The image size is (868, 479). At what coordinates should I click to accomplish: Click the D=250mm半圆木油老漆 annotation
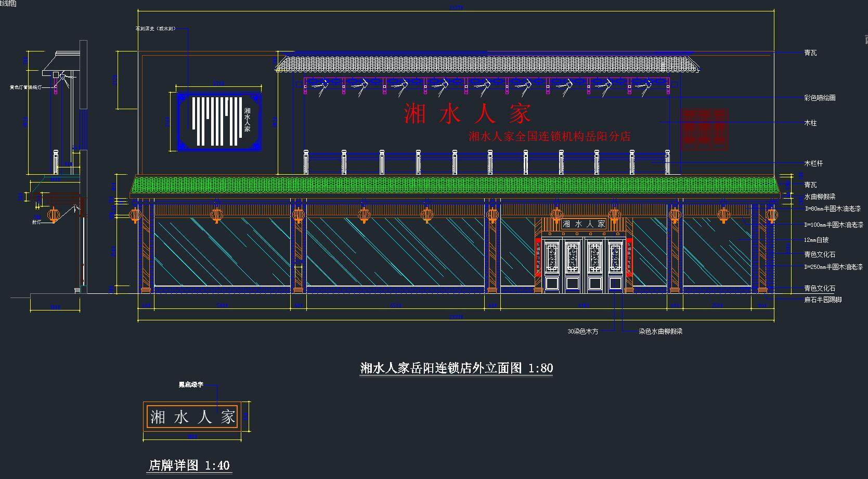pyautogui.click(x=833, y=267)
